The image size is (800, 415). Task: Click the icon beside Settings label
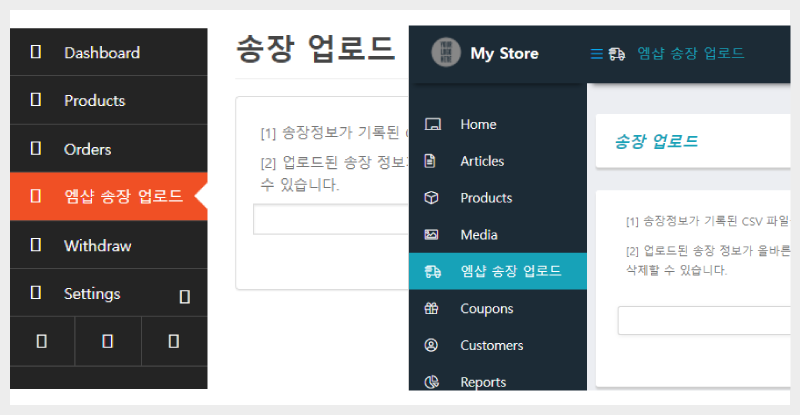pos(36,292)
